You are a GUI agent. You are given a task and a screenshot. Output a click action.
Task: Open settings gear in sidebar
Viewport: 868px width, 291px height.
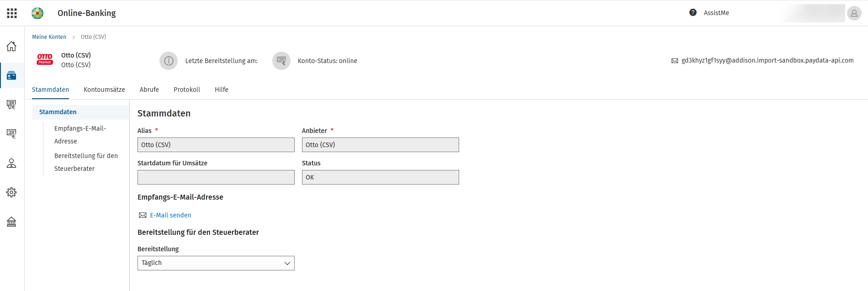pos(11,192)
